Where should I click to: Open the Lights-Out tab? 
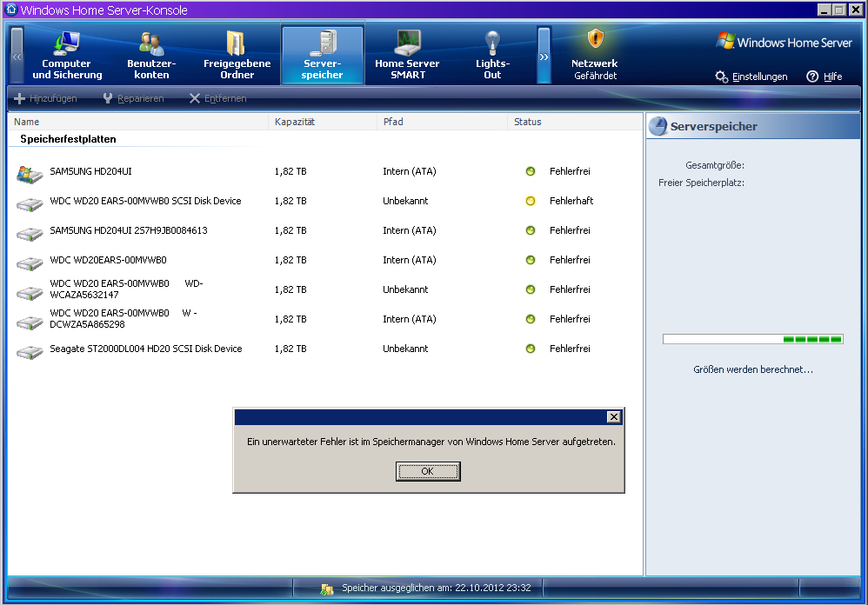click(492, 56)
